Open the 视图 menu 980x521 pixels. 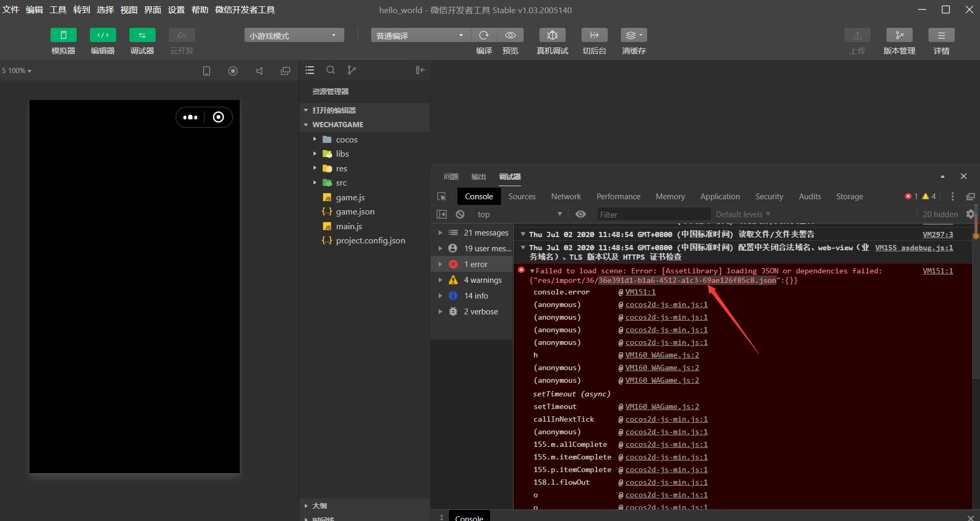[129, 10]
